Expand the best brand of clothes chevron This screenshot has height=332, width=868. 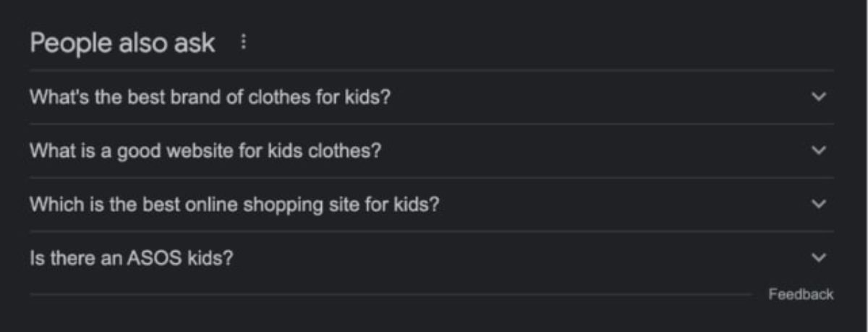tap(818, 97)
